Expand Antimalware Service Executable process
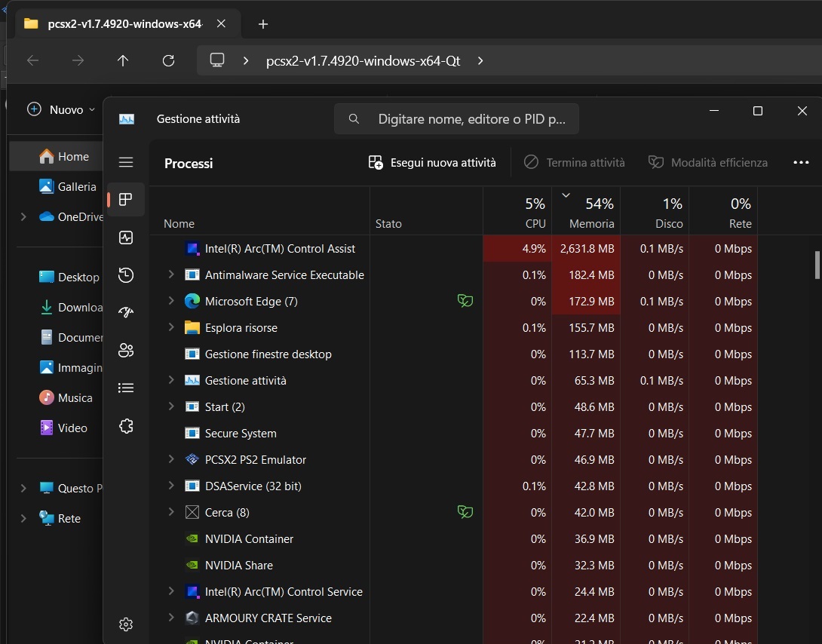Viewport: 822px width, 644px height. (171, 274)
